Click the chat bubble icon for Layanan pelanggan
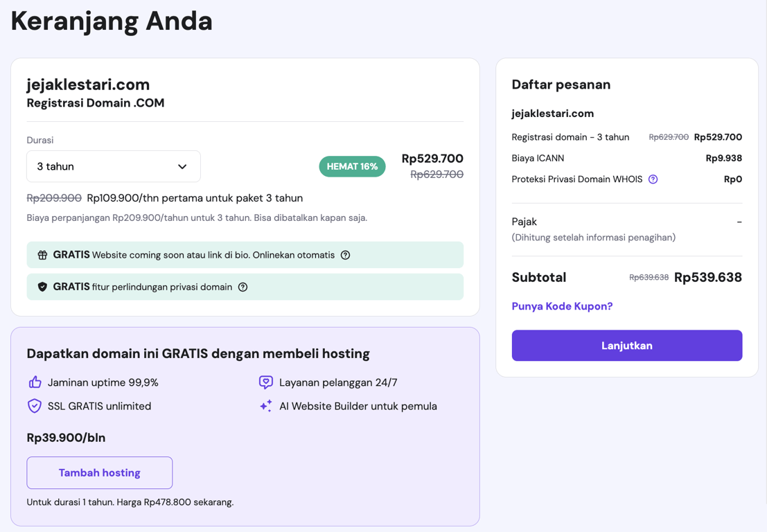The height and width of the screenshot is (532, 767). click(265, 382)
